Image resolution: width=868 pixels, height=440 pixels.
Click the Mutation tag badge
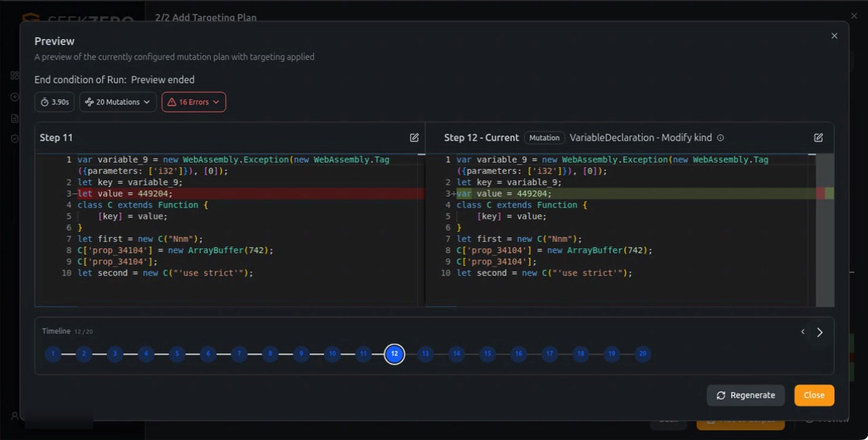pos(544,138)
